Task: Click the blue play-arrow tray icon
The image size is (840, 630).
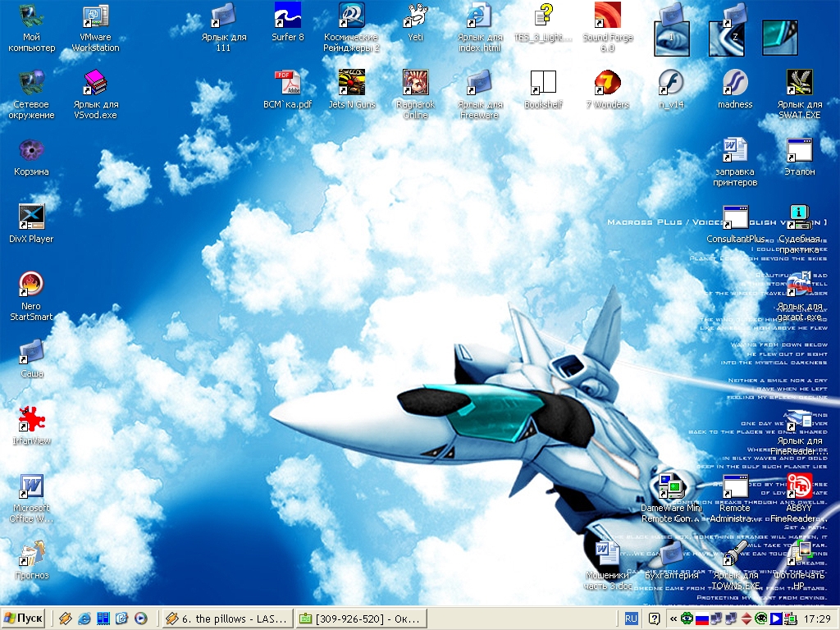Action: coord(775,619)
